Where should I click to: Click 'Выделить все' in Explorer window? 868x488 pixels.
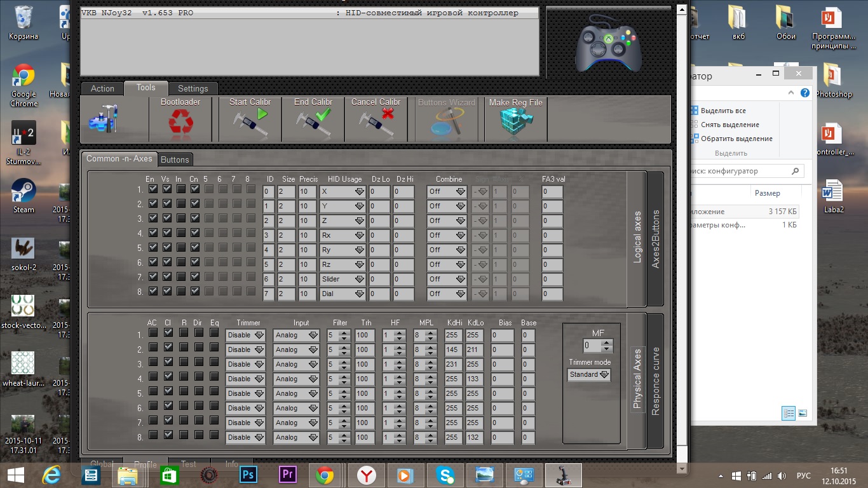point(722,111)
